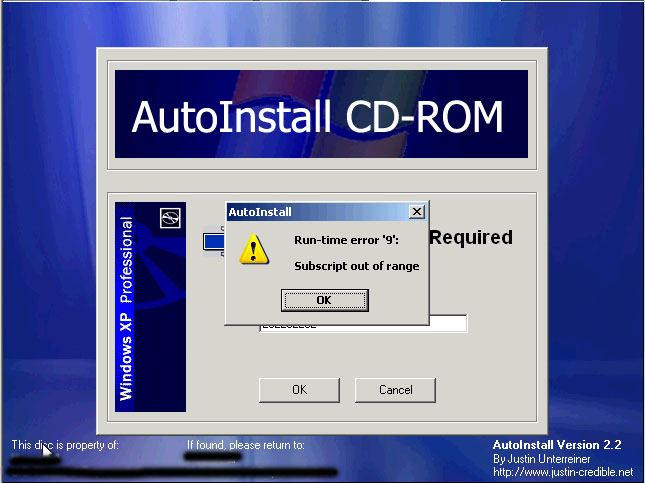Click the blue computer icon behind the dialog
Viewport: 645px width, 483px height.
(214, 242)
